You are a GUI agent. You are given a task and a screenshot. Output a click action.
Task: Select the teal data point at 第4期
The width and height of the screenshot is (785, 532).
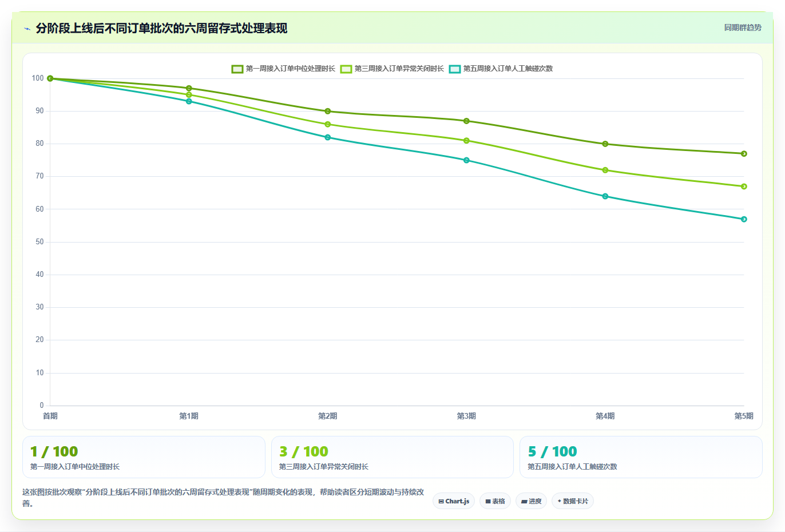[605, 196]
